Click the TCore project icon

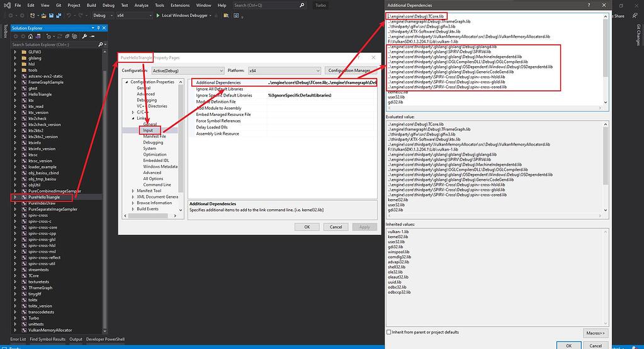pyautogui.click(x=24, y=276)
